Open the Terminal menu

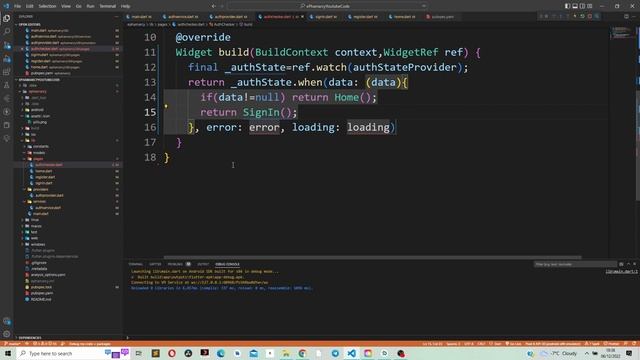point(107,6)
